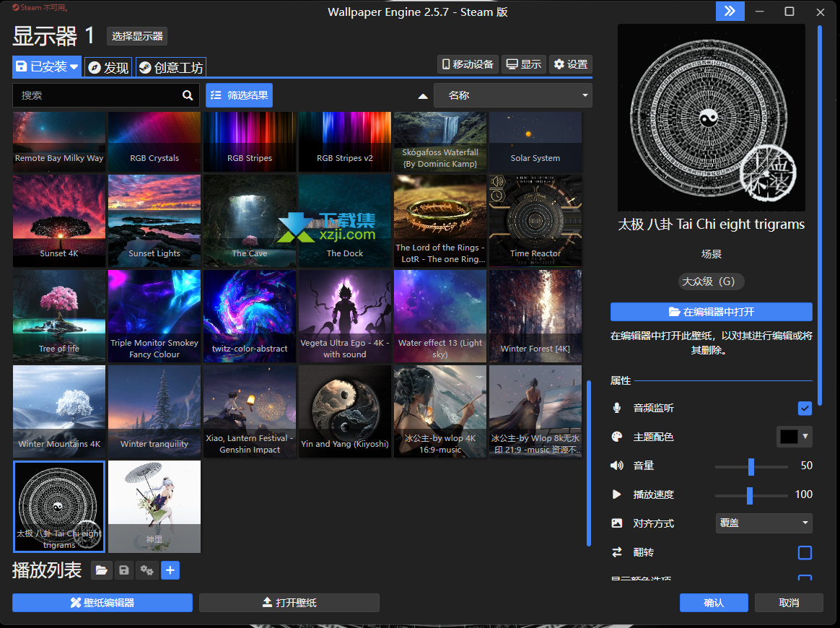Screen dimensions: 840x628
Task: Open 显示 display options
Action: click(524, 64)
